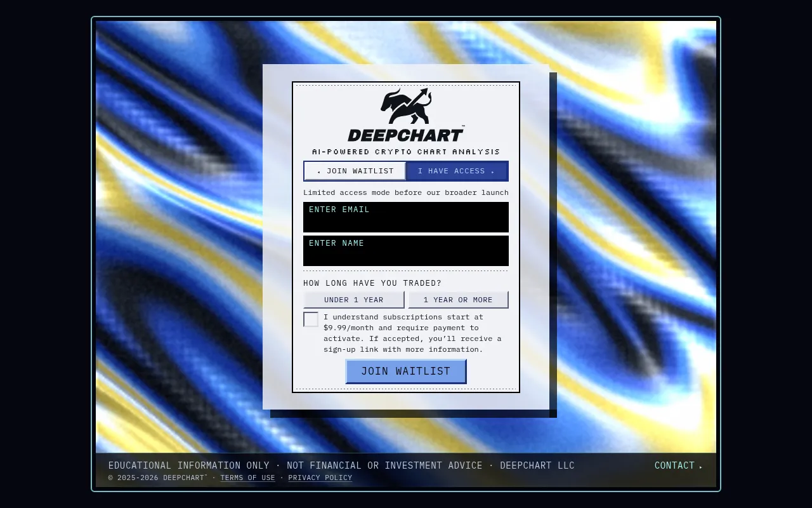The image size is (812, 508).
Task: Select Under 1 Year trading experience
Action: [x=354, y=300]
